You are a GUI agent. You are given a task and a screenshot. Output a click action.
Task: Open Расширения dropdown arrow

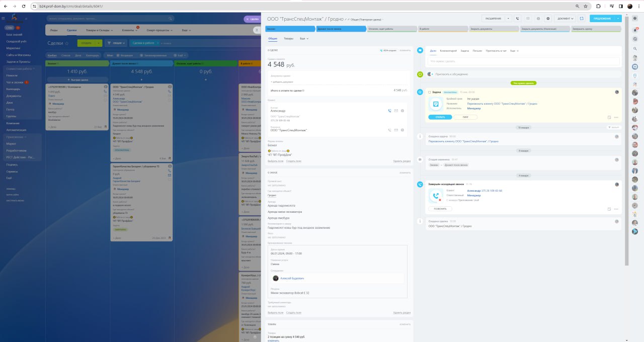click(x=509, y=18)
